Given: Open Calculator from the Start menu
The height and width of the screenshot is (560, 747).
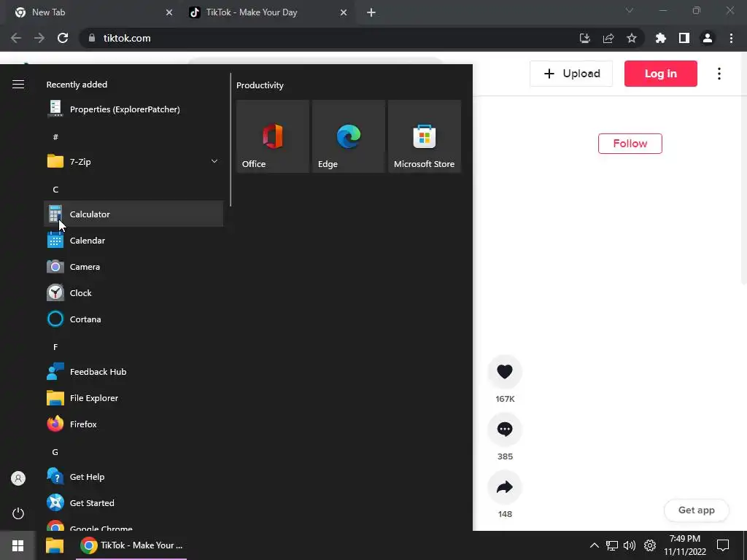Looking at the screenshot, I should (x=133, y=214).
